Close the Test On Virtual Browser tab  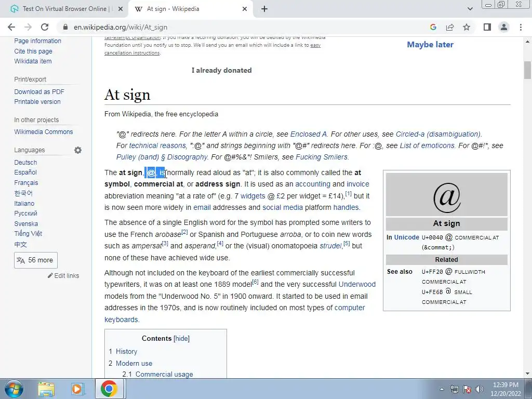point(121,9)
